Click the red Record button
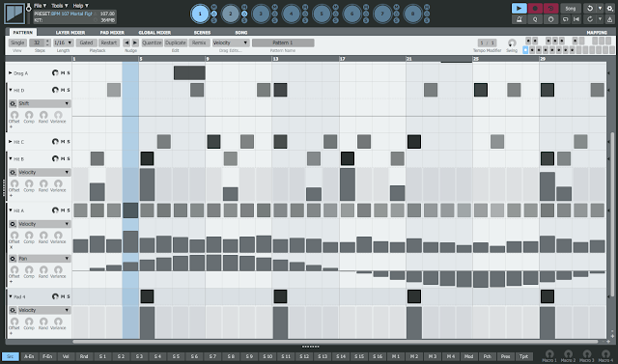Viewport: 618px width, 364px height. click(x=535, y=9)
